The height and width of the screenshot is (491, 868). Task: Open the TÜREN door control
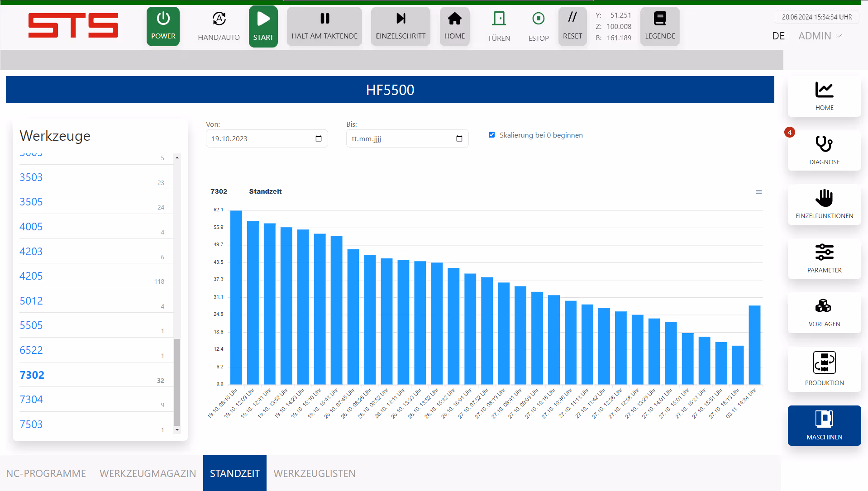coord(499,26)
